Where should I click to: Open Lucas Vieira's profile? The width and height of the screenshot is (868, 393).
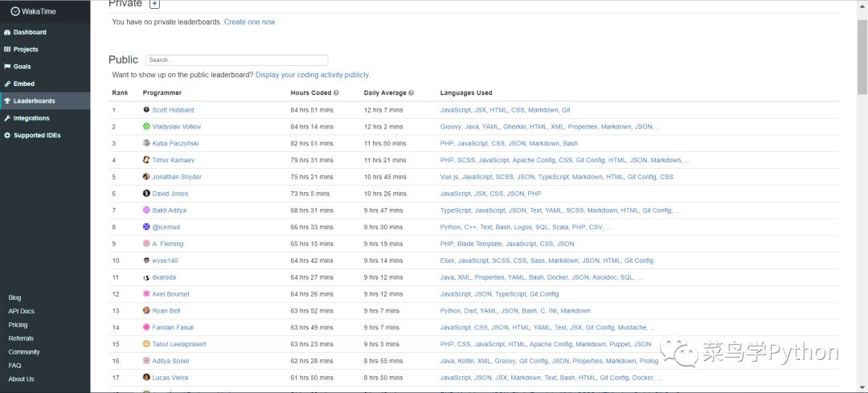click(x=170, y=378)
